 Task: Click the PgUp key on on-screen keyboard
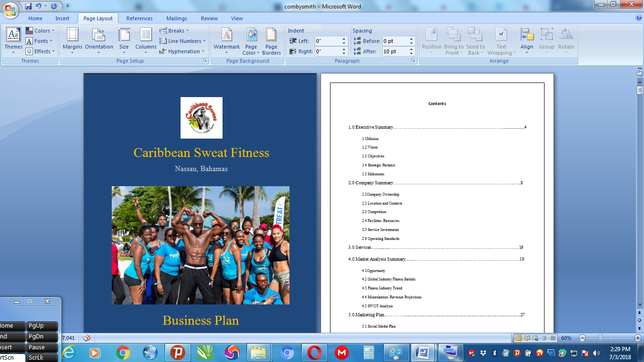pos(42,326)
